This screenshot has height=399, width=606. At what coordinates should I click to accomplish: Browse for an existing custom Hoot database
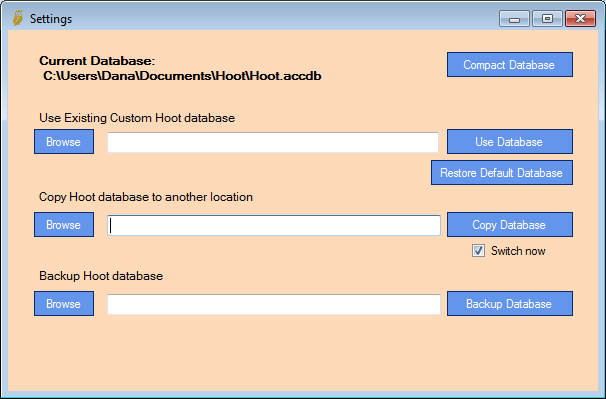(x=64, y=142)
